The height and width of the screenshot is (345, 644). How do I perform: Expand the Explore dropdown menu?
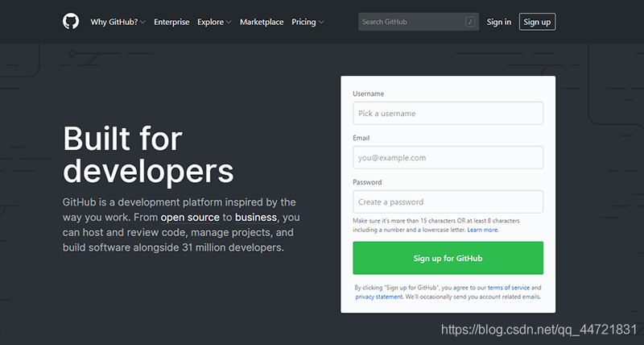[x=214, y=22]
